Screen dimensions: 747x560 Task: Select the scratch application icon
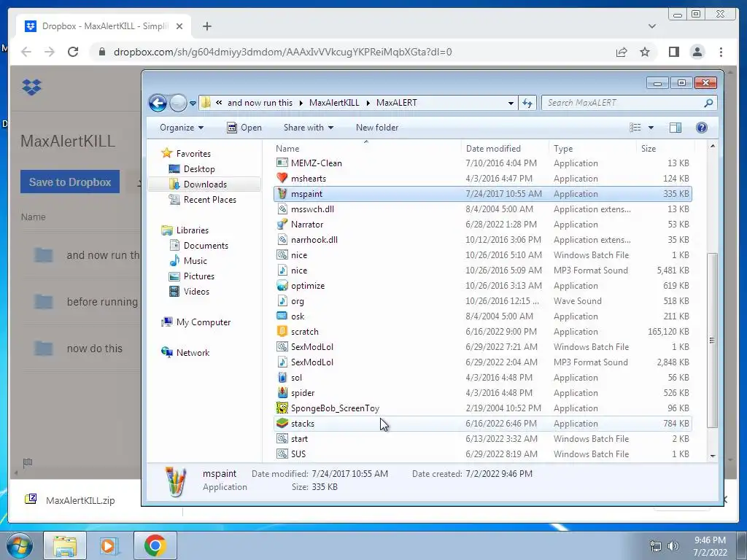282,332
